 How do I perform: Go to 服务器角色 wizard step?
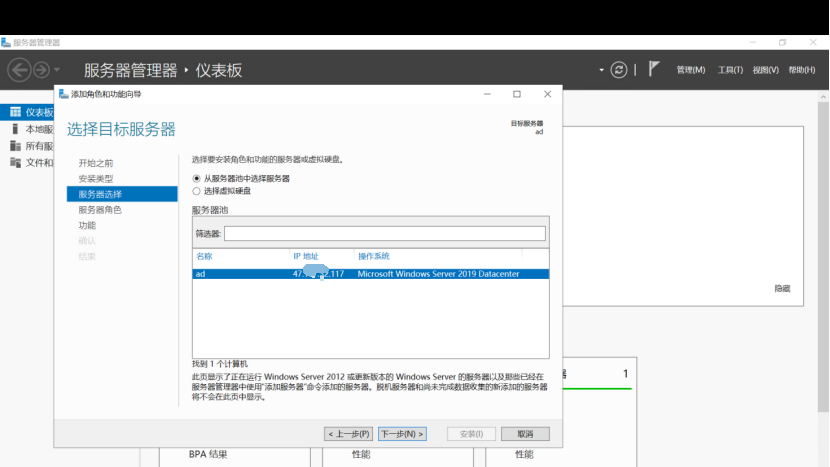point(100,210)
